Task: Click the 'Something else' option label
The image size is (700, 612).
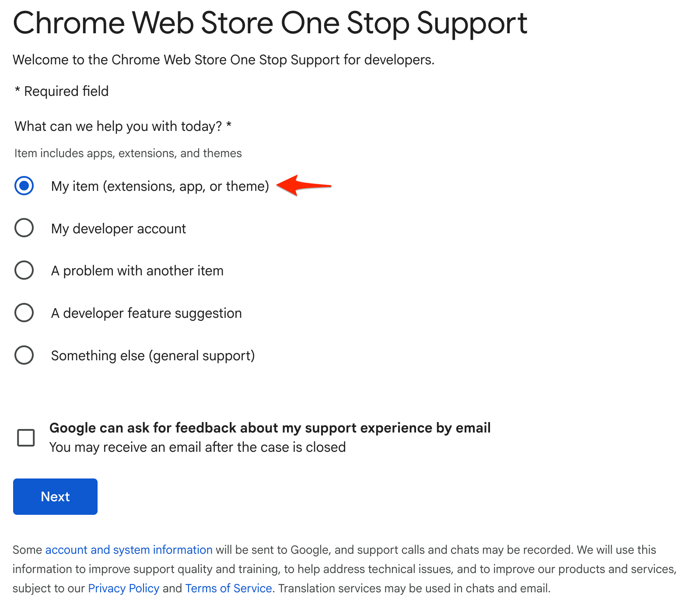Action: tap(153, 355)
